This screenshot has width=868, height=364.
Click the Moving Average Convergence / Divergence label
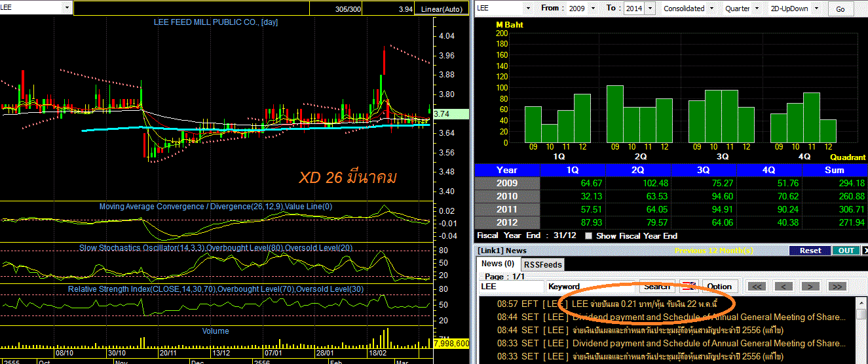click(x=216, y=207)
